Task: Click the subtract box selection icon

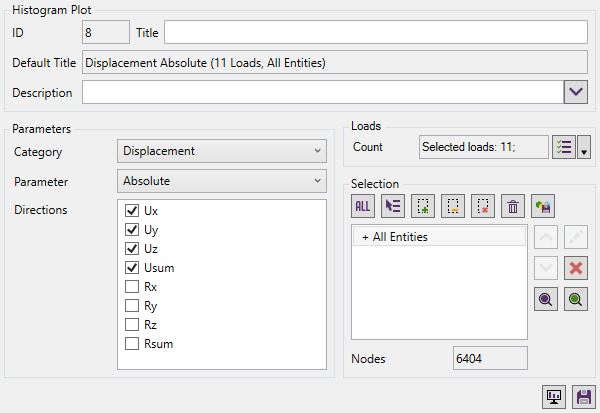Action: pos(453,206)
